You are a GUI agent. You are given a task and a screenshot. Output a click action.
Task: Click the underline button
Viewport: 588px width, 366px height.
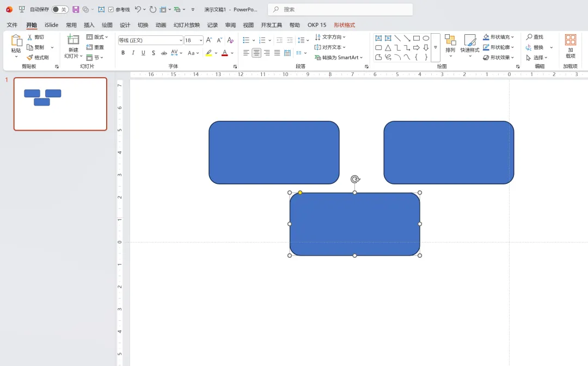[x=143, y=53]
